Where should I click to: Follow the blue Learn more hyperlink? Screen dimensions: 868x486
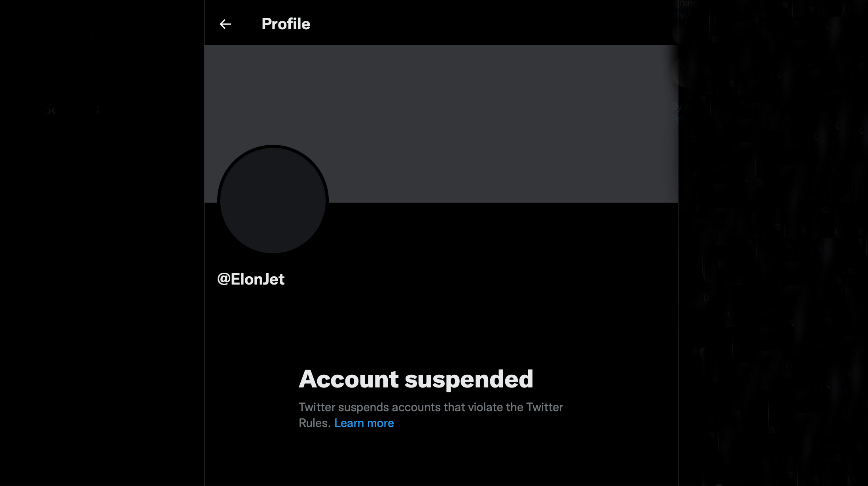coord(364,423)
